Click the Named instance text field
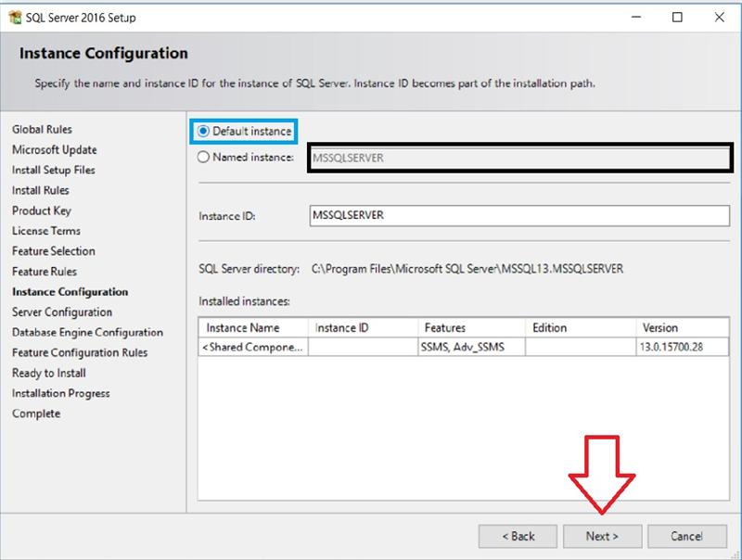The width and height of the screenshot is (742, 560). (x=520, y=158)
